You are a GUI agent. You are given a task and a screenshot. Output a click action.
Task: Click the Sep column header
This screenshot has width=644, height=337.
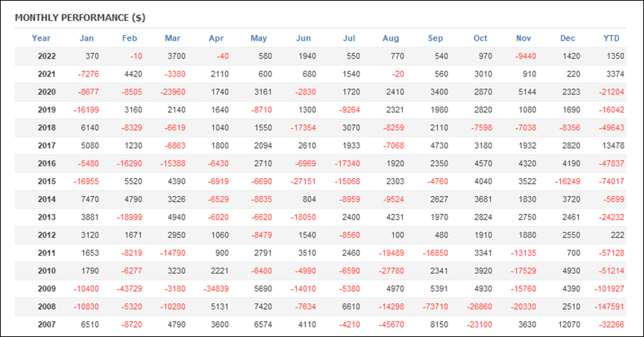(x=435, y=38)
